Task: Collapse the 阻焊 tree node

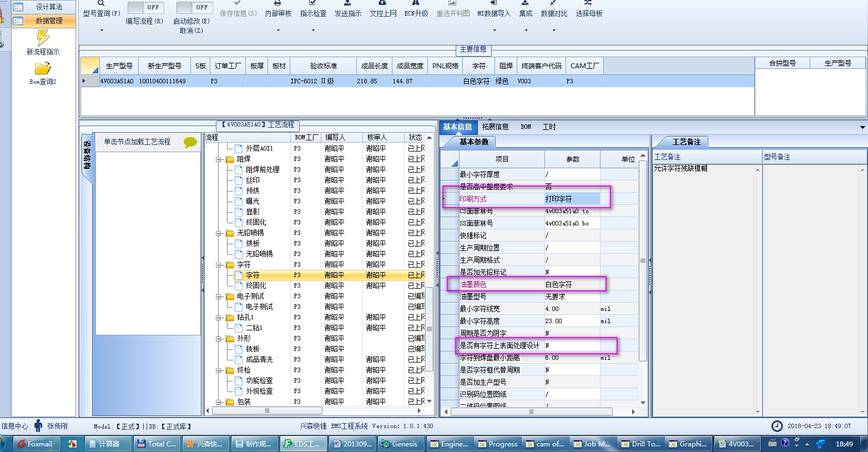Action: coord(219,159)
